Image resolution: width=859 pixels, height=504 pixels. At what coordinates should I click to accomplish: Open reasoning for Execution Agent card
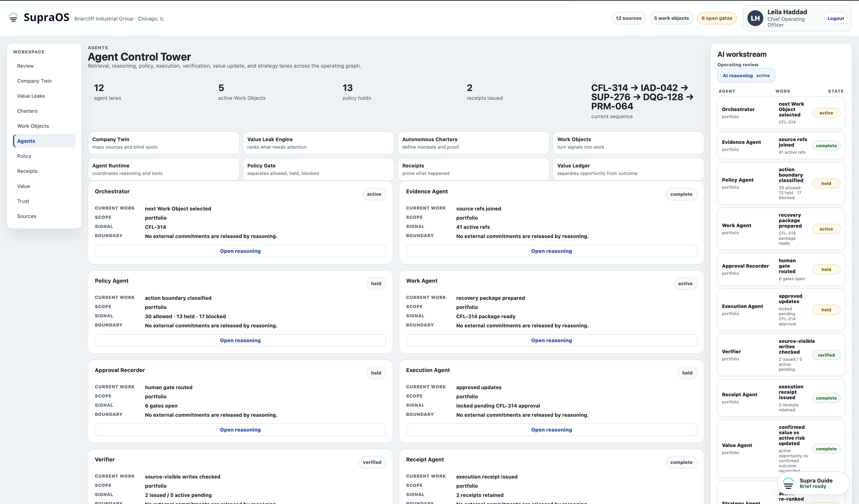551,429
